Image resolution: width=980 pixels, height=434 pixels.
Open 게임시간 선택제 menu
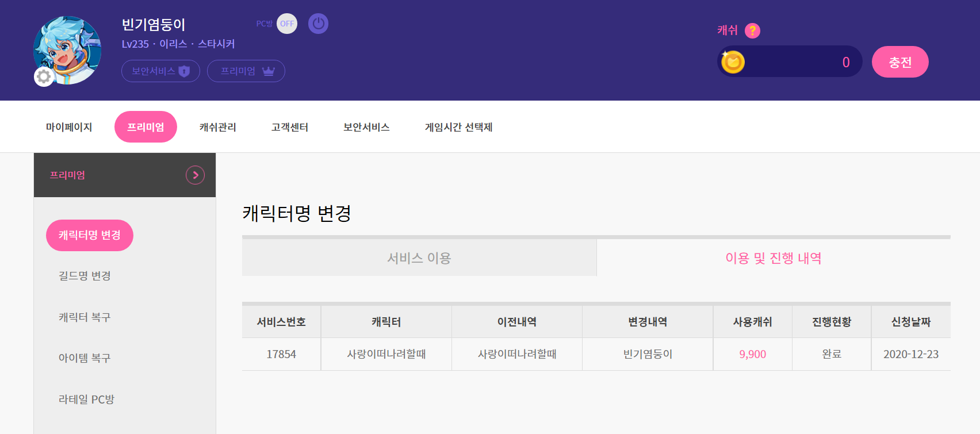459,127
